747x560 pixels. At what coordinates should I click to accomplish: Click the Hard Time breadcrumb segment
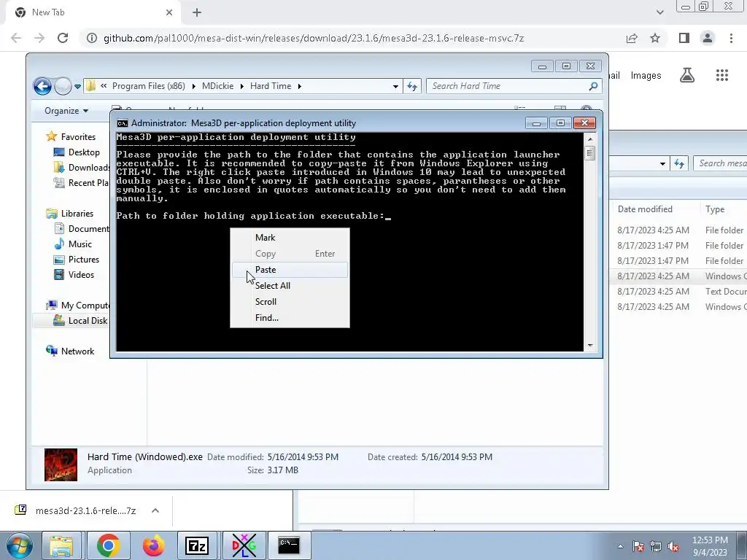click(271, 86)
